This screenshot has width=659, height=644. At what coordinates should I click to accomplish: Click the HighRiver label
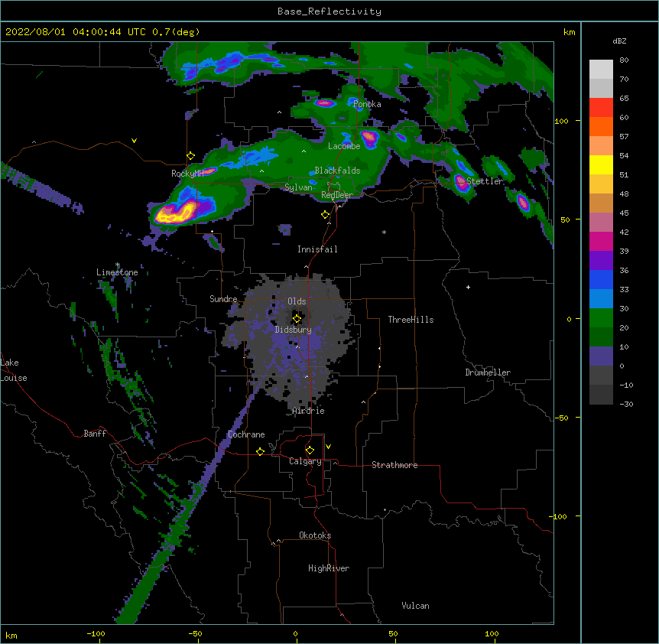329,568
